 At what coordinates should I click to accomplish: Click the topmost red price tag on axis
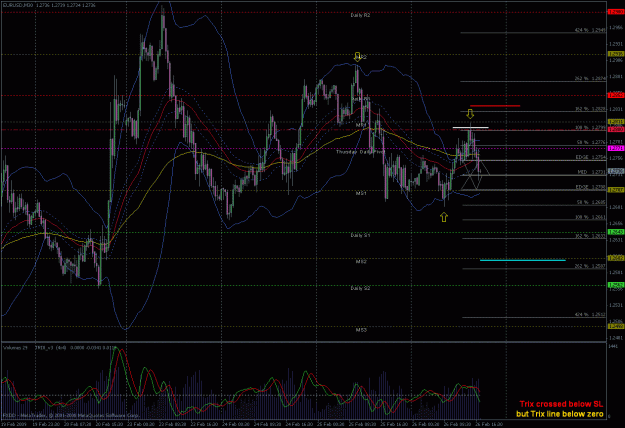pyautogui.click(x=616, y=12)
